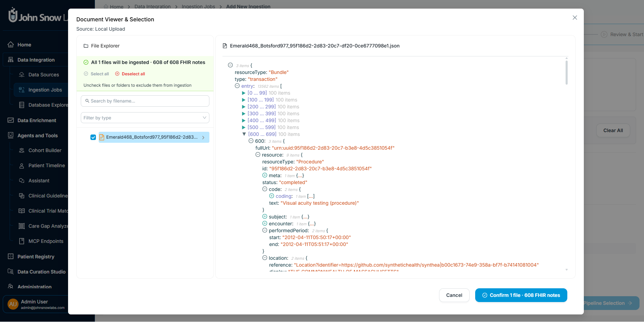Viewport: 644px width, 322px height.
Task: Click Select all files
Action: (x=96, y=74)
